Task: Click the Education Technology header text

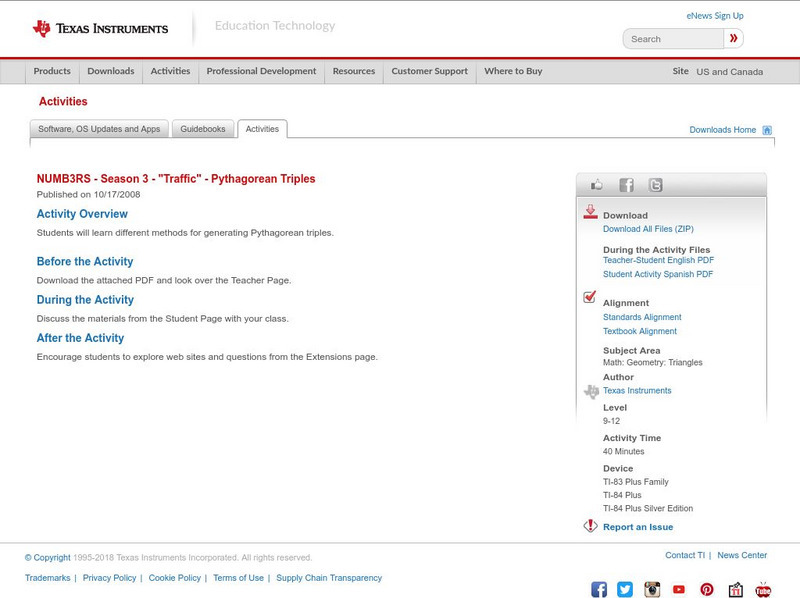Action: pyautogui.click(x=275, y=26)
